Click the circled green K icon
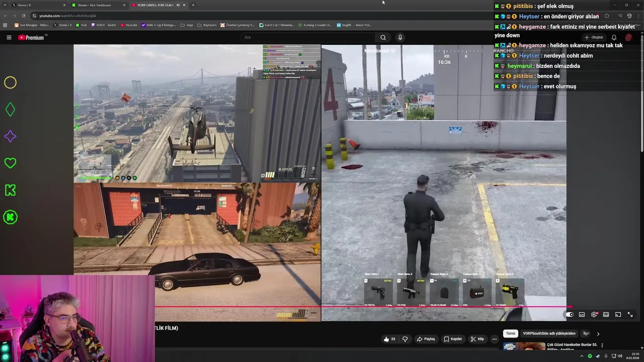 click(x=10, y=217)
